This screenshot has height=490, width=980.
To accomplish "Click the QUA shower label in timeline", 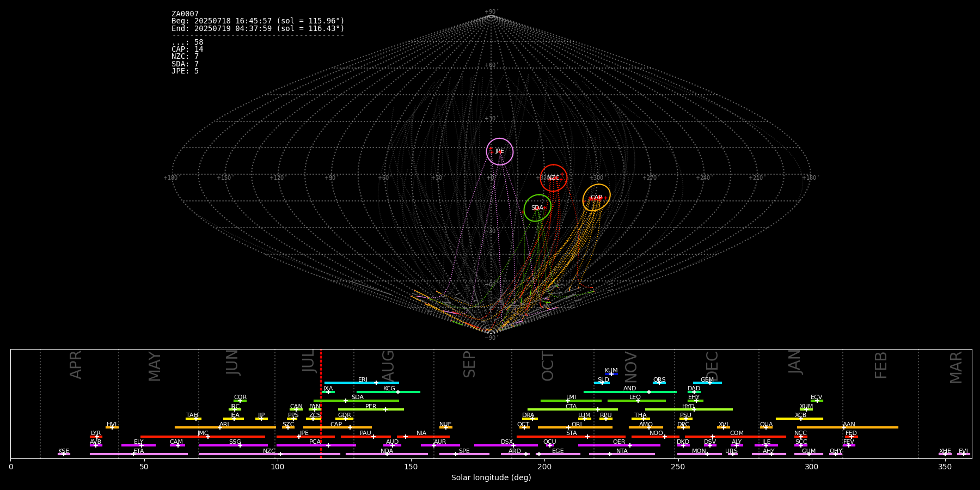I will [767, 425].
